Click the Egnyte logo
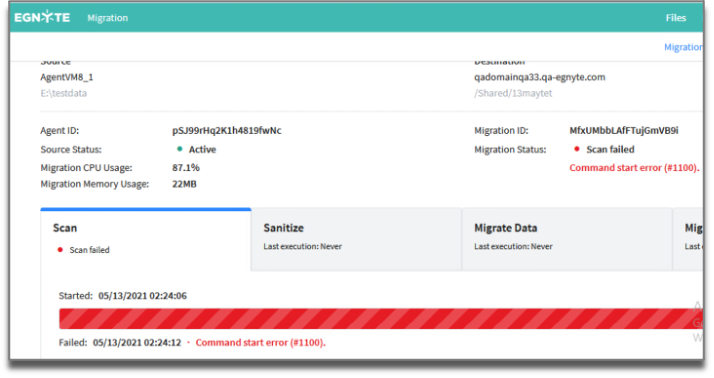This screenshot has height=378, width=714. (x=42, y=17)
